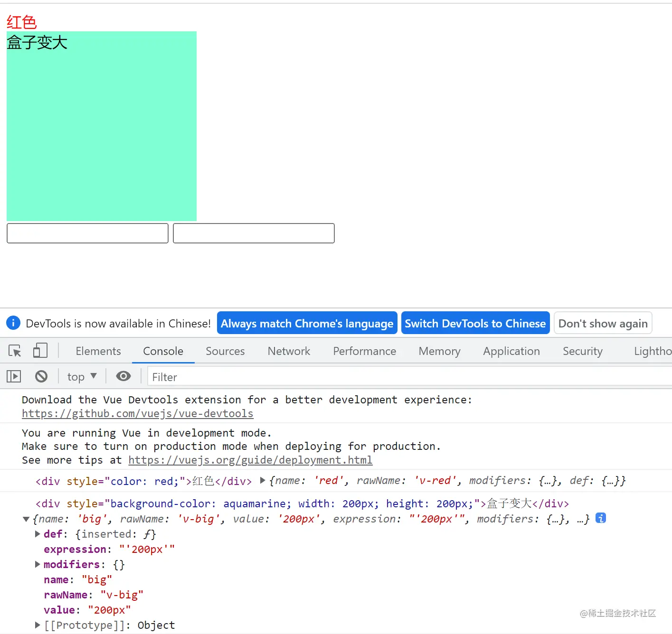Click the rawName: "v-big" property
Viewport: 672px width, 634px height.
94,595
